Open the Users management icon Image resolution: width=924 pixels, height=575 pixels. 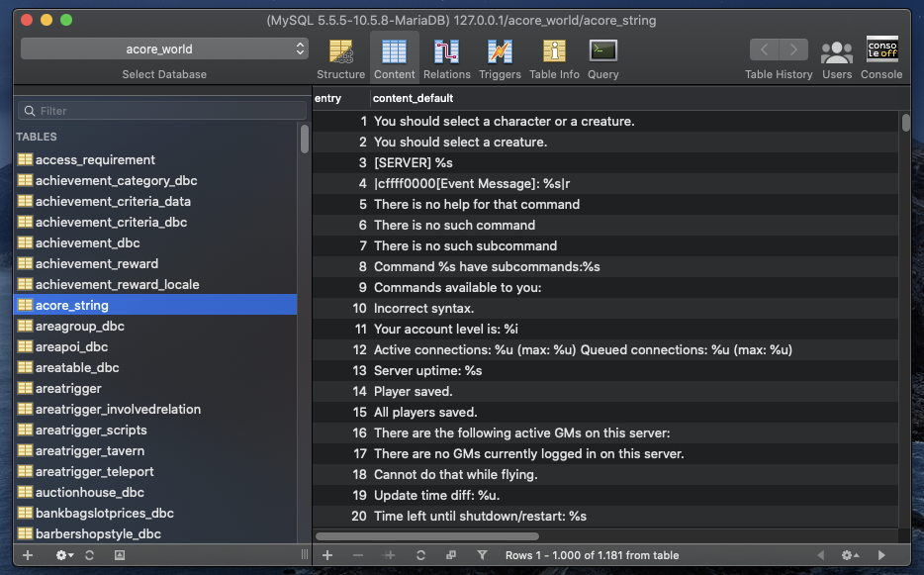837,57
